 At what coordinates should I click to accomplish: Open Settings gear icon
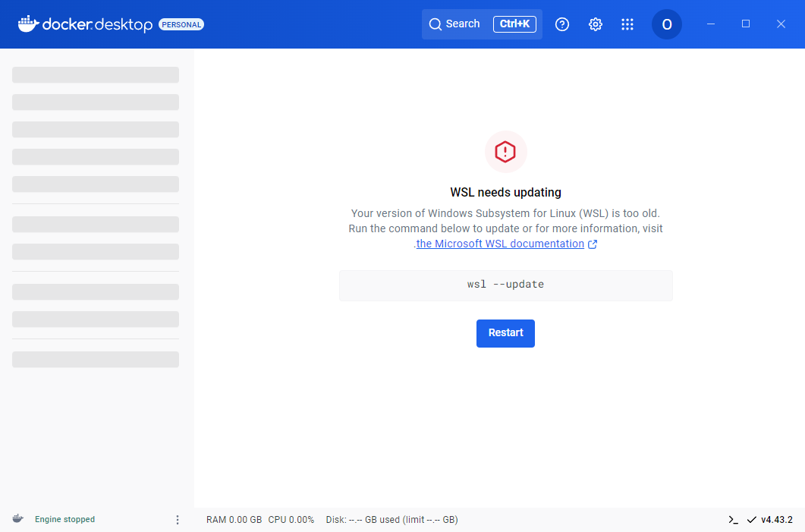click(x=595, y=24)
